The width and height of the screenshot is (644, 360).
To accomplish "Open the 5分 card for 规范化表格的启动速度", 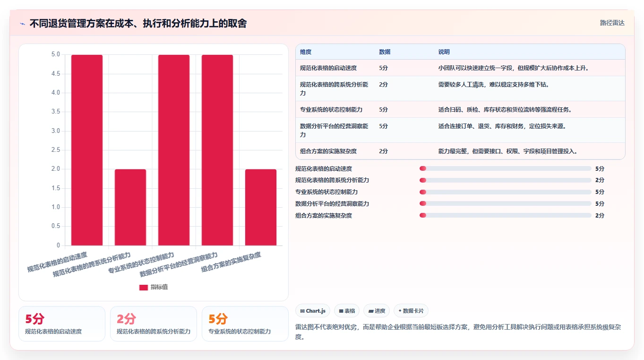I will [x=62, y=324].
